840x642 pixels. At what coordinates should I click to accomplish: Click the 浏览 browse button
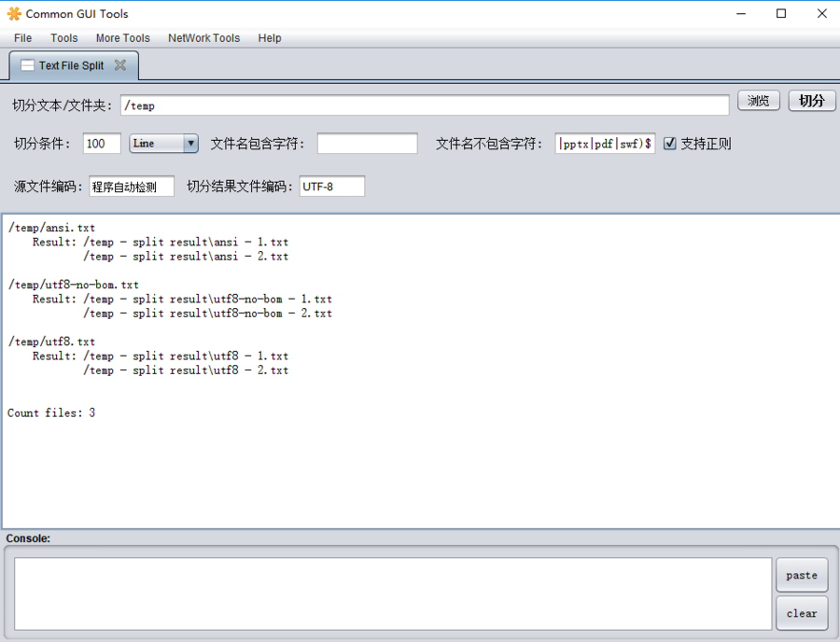pyautogui.click(x=758, y=101)
